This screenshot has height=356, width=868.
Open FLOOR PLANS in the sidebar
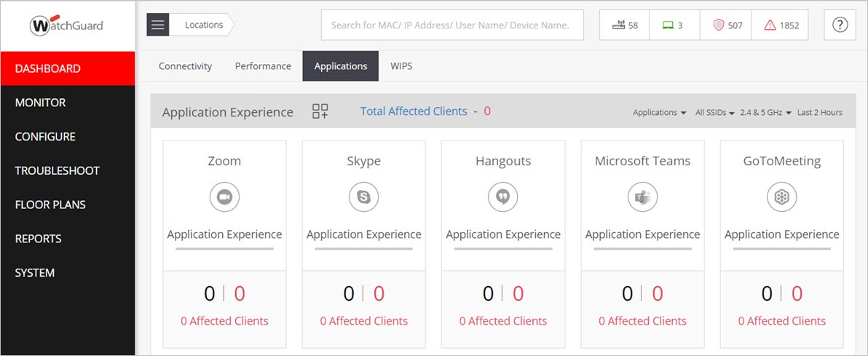tap(68, 205)
